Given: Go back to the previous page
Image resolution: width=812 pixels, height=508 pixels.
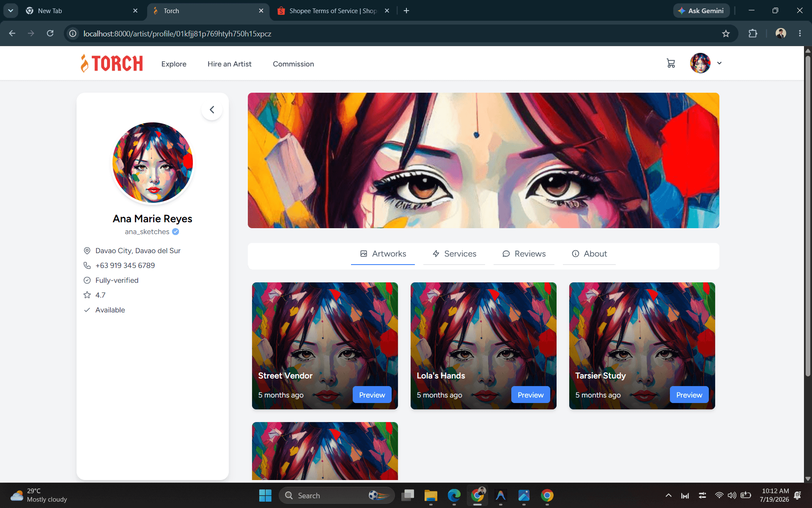Looking at the screenshot, I should coord(12,33).
